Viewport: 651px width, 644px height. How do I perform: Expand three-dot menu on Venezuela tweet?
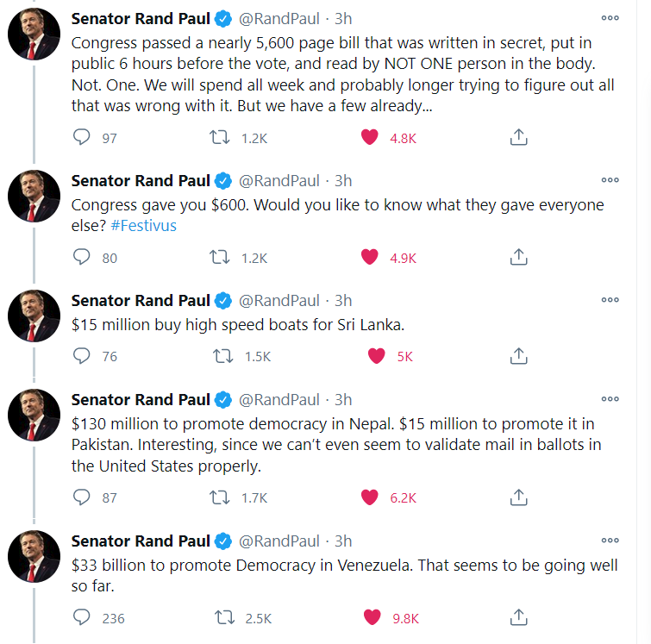click(x=610, y=541)
